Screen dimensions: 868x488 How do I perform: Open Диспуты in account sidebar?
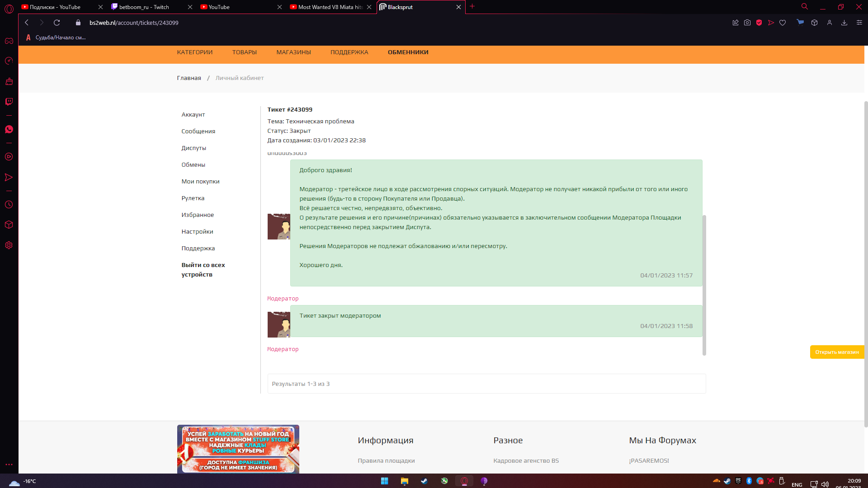point(193,148)
